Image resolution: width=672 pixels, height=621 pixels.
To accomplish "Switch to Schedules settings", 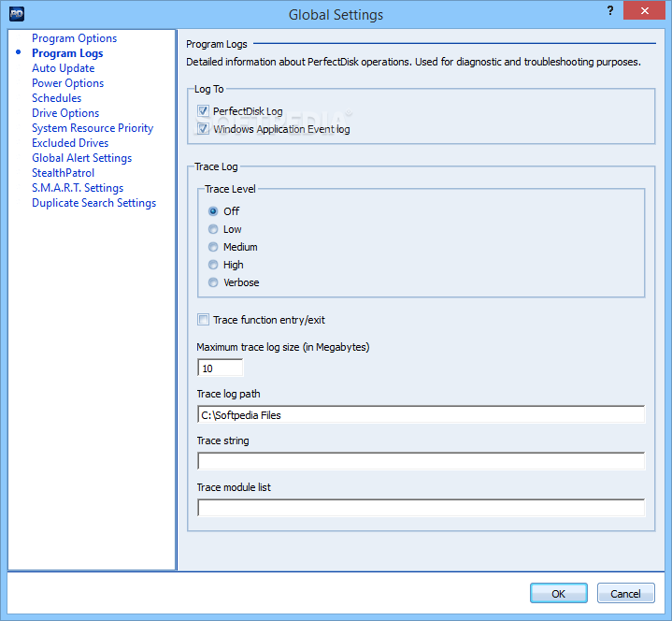I will point(57,98).
